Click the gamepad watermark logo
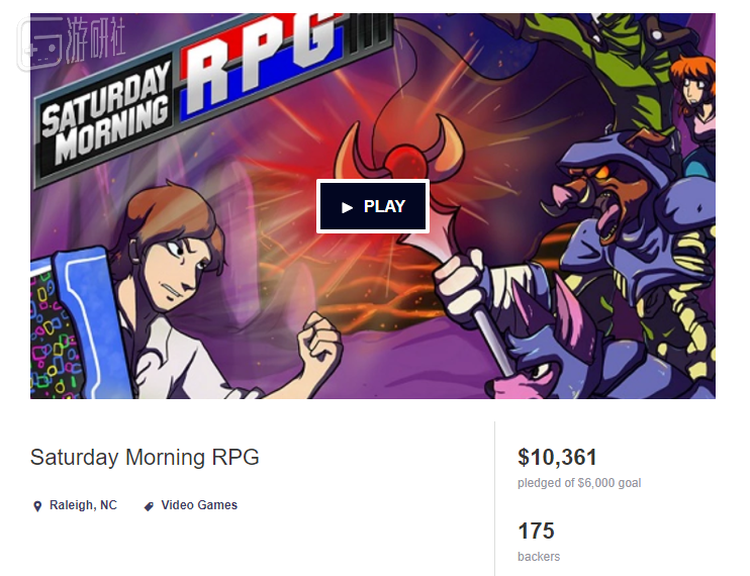 39,44
